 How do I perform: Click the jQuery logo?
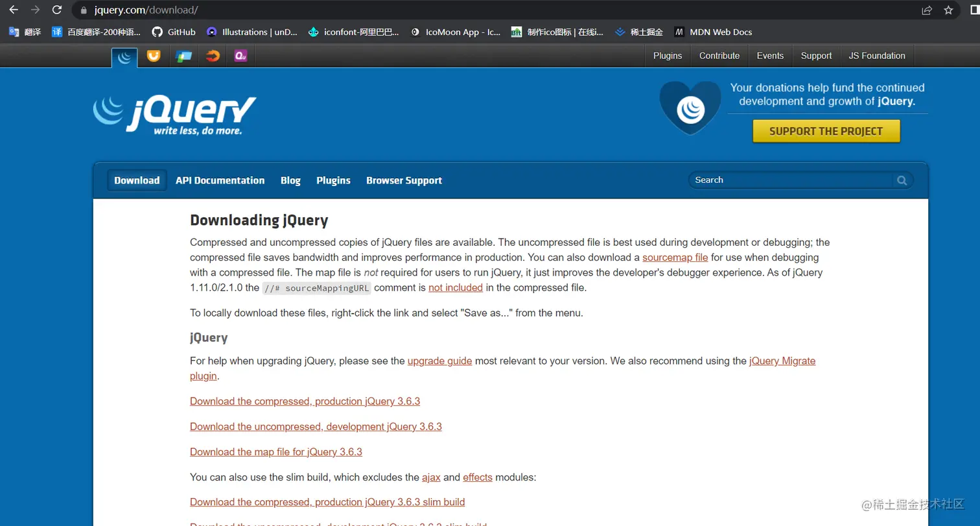tap(174, 115)
